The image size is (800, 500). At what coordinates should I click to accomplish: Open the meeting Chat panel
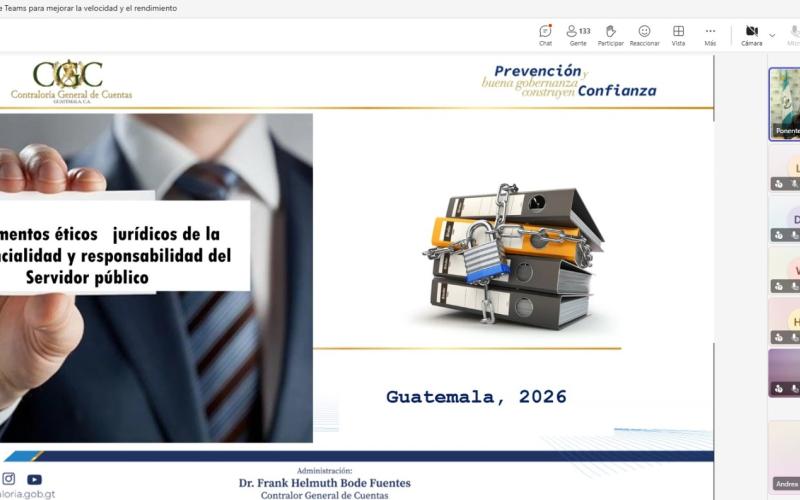coord(545,36)
